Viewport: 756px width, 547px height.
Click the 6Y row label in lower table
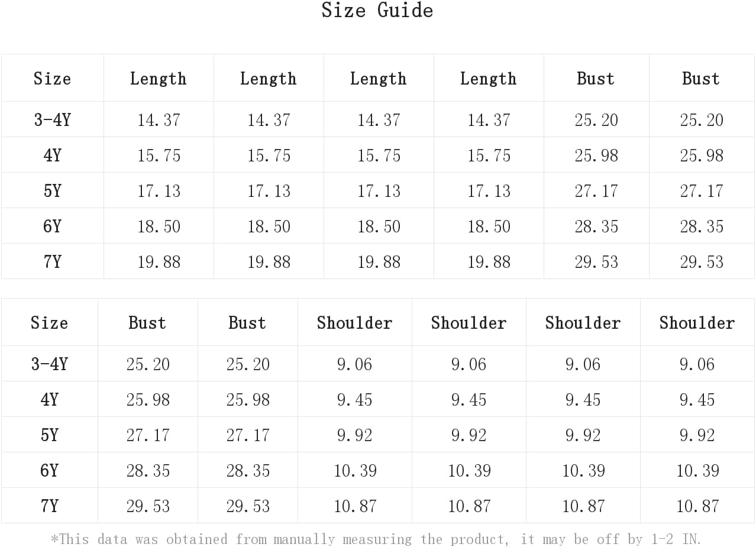click(x=49, y=471)
